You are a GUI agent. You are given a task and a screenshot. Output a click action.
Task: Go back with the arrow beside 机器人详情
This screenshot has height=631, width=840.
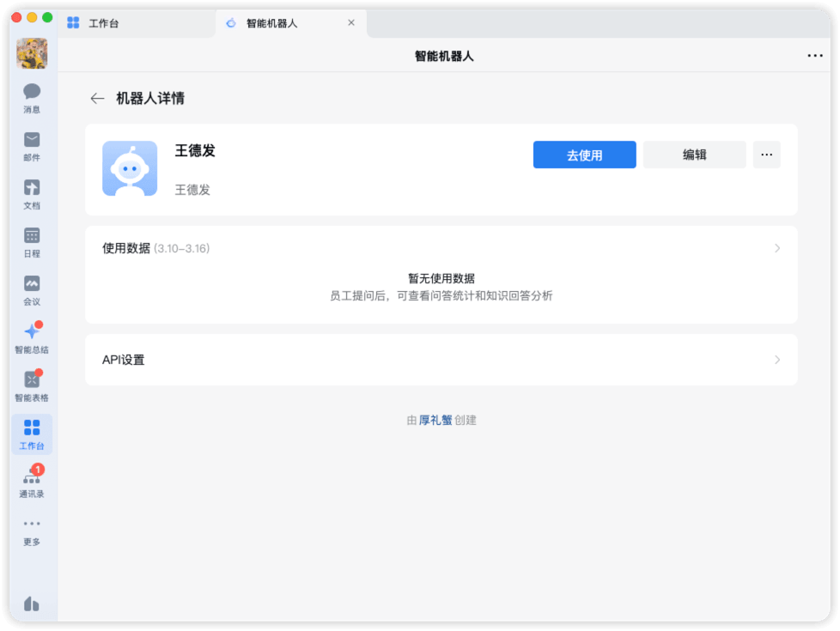(97, 99)
